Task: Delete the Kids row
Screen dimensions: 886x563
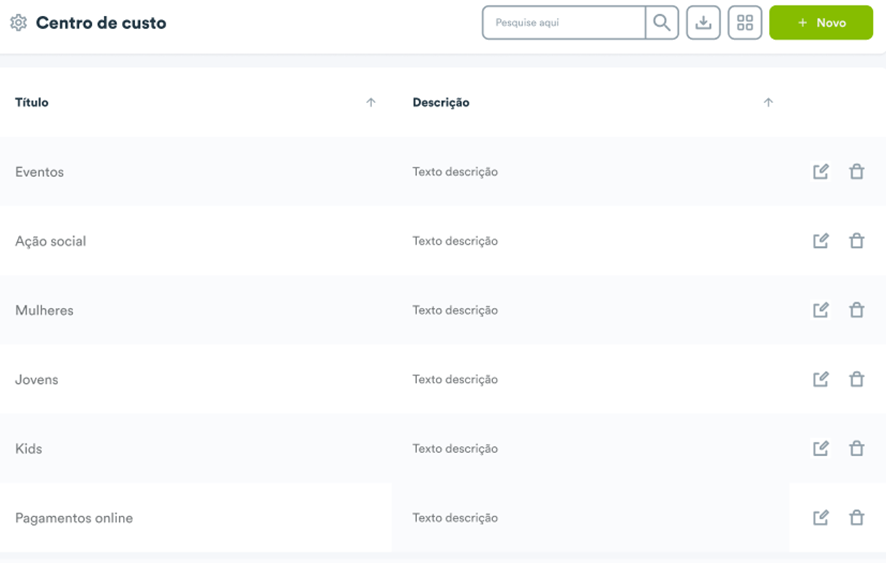Action: pos(857,448)
